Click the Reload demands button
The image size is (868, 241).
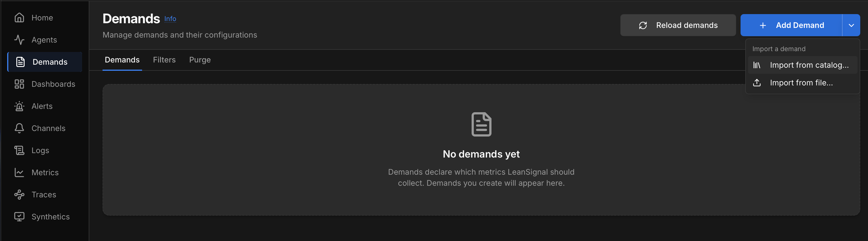(678, 25)
